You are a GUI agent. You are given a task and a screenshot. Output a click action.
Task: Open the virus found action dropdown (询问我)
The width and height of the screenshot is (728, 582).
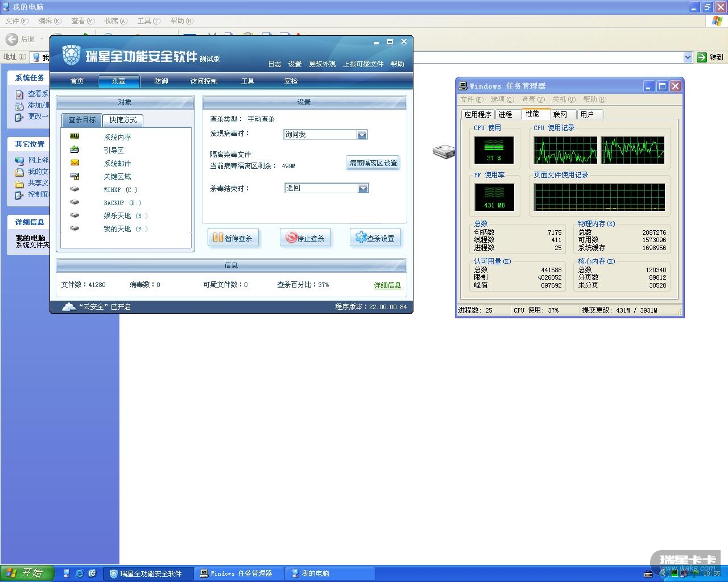(x=362, y=135)
